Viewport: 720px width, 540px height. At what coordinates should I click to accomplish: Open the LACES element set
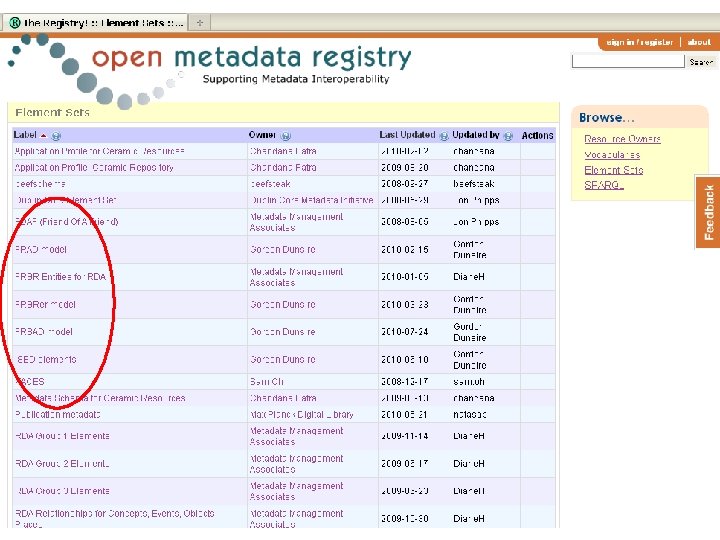pos(30,382)
